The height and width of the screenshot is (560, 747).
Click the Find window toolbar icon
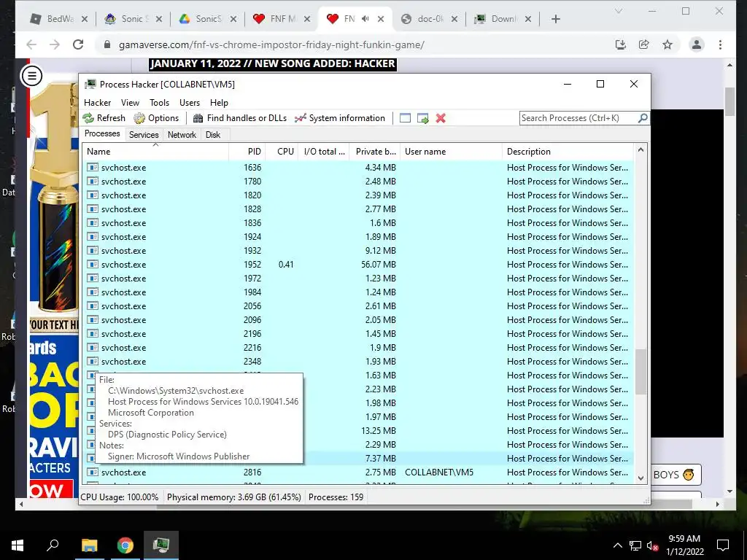coord(405,118)
